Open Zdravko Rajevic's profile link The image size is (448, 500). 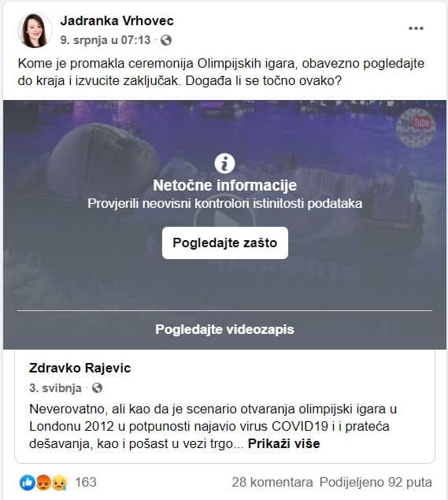pyautogui.click(x=80, y=368)
